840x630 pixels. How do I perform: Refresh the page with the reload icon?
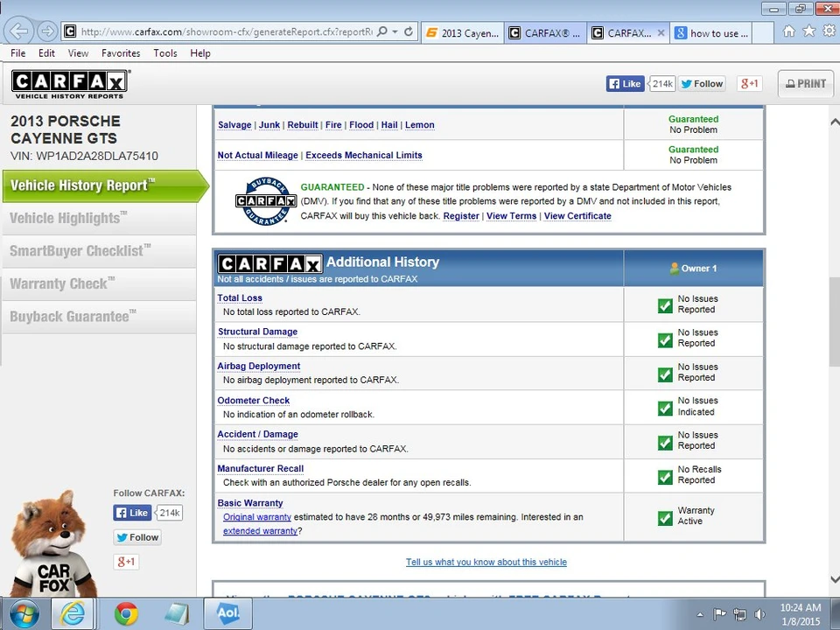point(409,31)
